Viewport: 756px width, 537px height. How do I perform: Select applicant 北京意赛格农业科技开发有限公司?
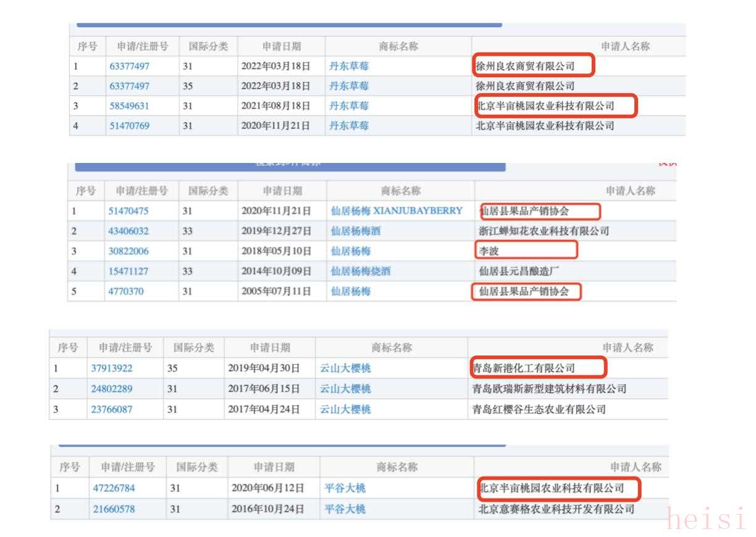point(556,509)
